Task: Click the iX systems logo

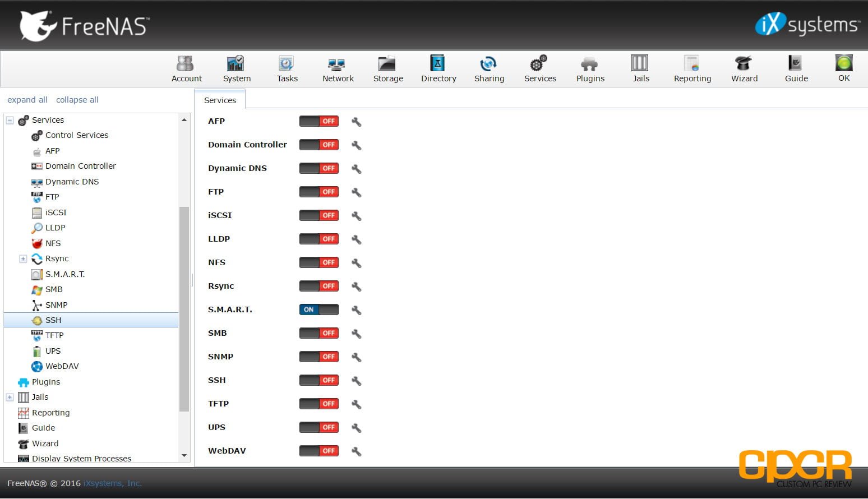Action: (x=807, y=25)
